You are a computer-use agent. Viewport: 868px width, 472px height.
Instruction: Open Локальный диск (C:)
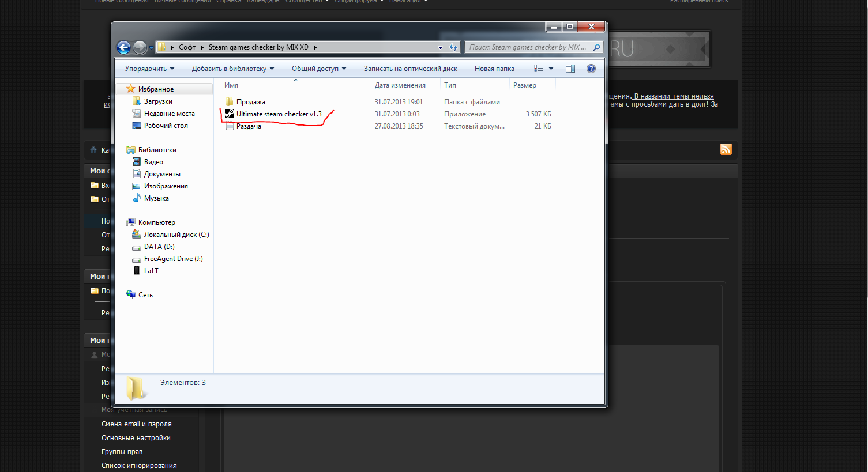pos(176,235)
